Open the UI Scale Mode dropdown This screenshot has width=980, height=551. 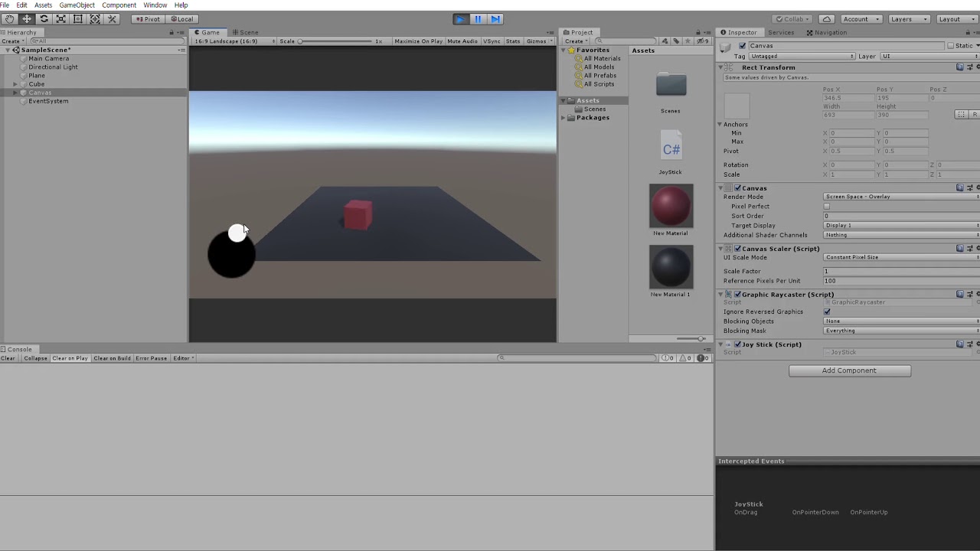[901, 257]
